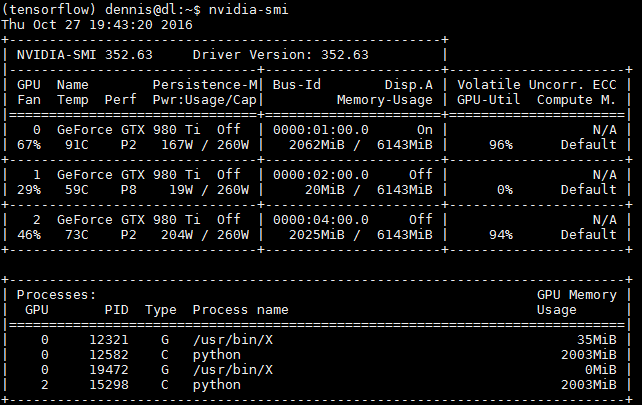The height and width of the screenshot is (405, 642).
Task: Select GPU 2 temperature '73C'
Action: point(77,235)
